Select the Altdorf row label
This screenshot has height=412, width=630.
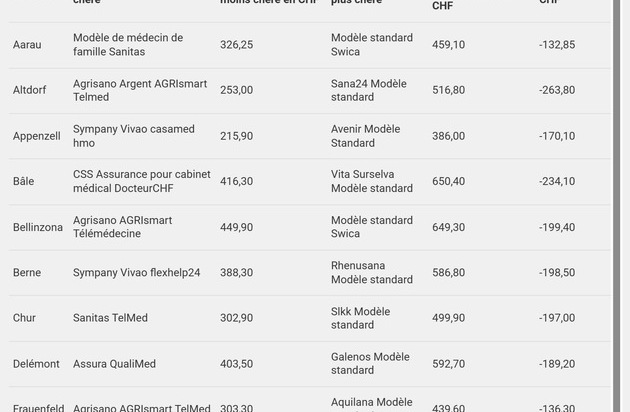click(30, 90)
